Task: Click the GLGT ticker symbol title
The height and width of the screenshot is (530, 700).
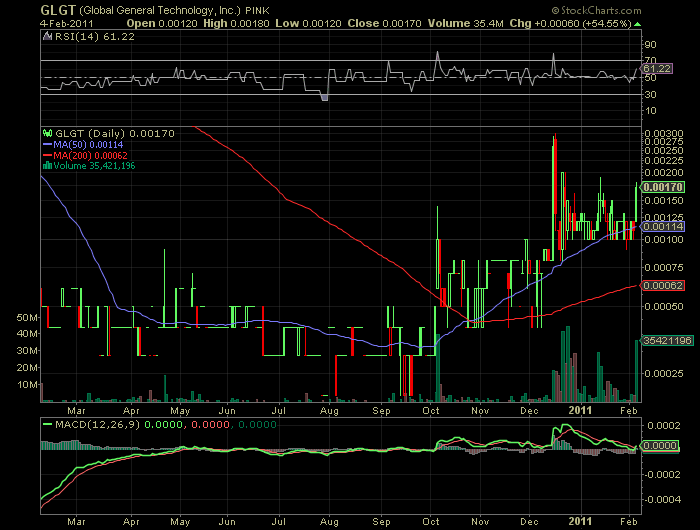Action: pyautogui.click(x=58, y=10)
